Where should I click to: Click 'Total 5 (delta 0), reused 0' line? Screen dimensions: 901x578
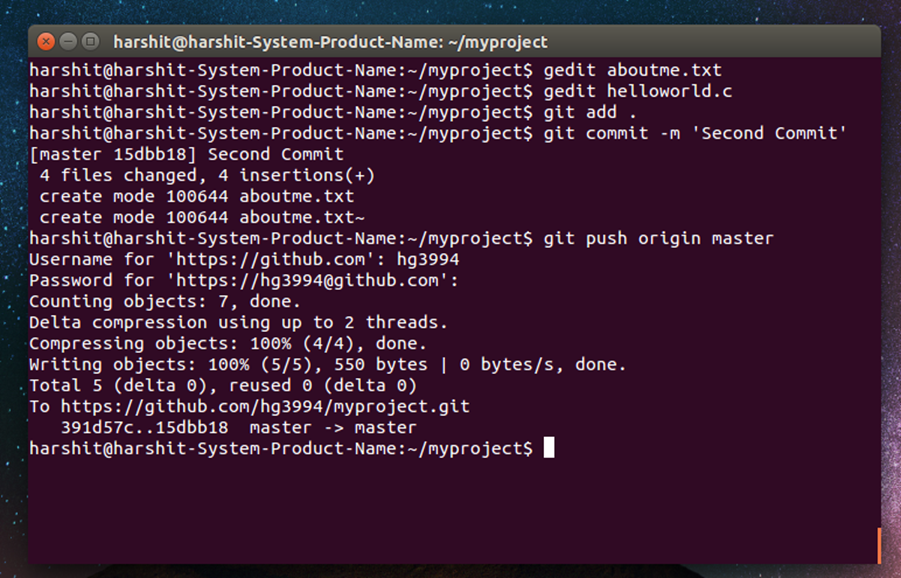[223, 385]
